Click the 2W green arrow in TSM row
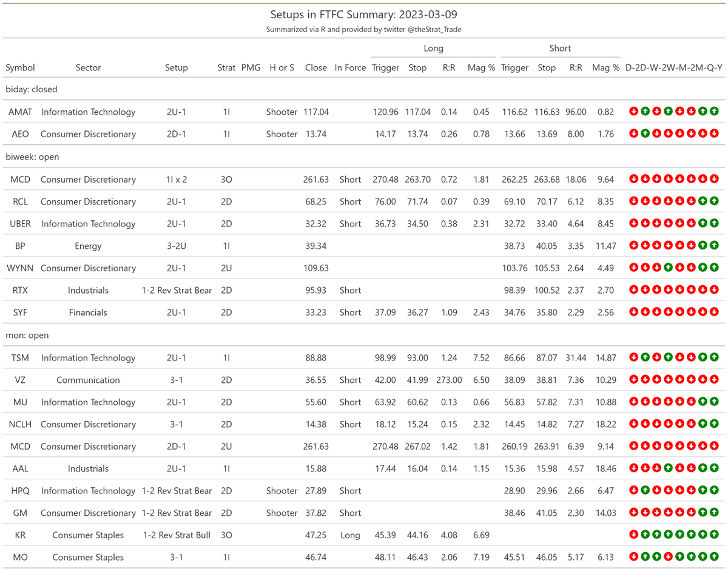Image resolution: width=728 pixels, height=571 pixels. pyautogui.click(x=668, y=357)
